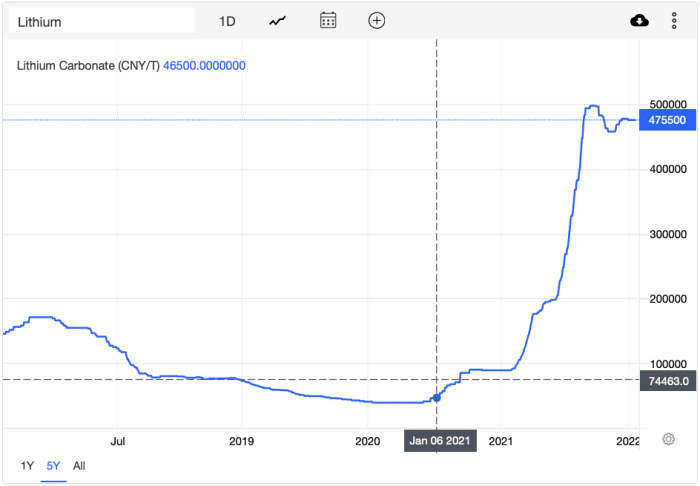Open chart settings gear icon
The width and height of the screenshot is (700, 486).
(x=668, y=439)
